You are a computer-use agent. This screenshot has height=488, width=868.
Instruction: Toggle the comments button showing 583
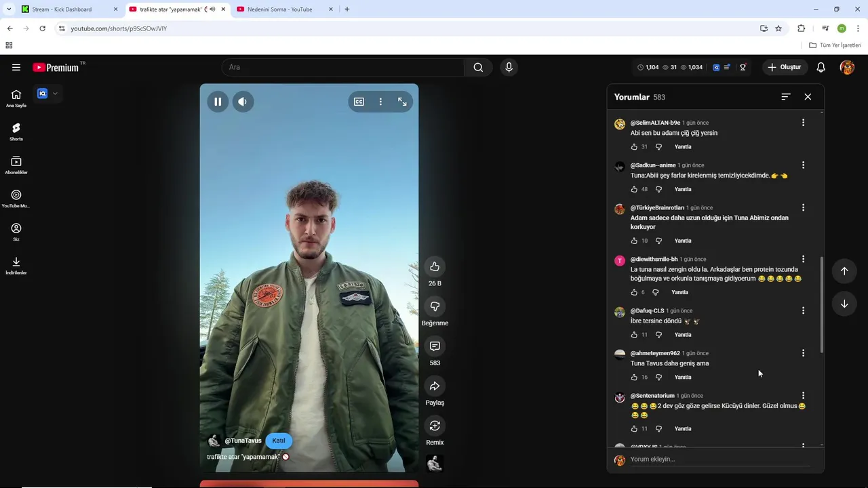pyautogui.click(x=435, y=346)
